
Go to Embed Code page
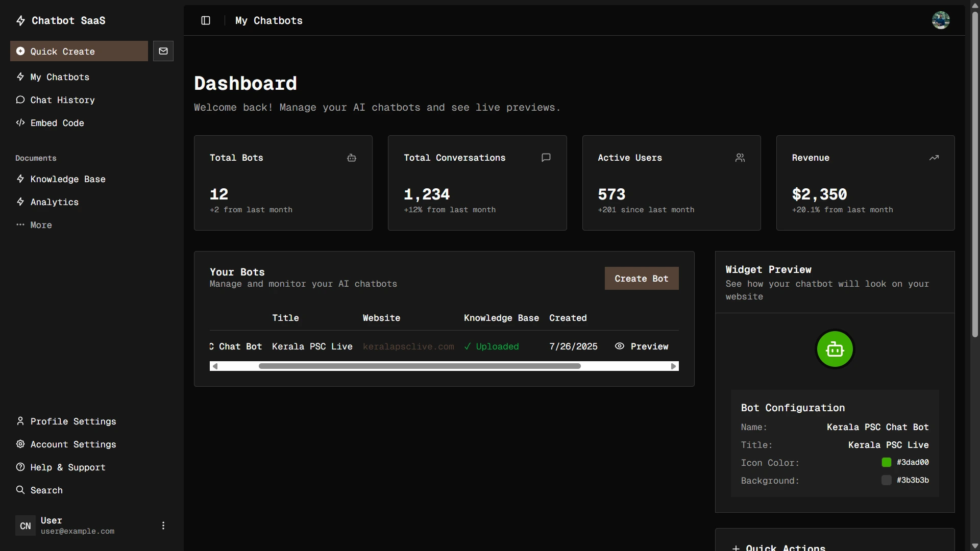(57, 123)
